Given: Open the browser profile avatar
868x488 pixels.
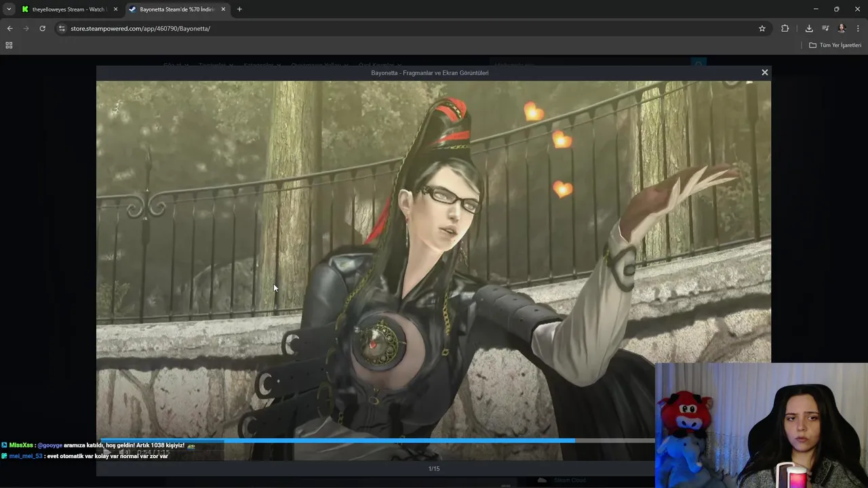Looking at the screenshot, I should 842,28.
